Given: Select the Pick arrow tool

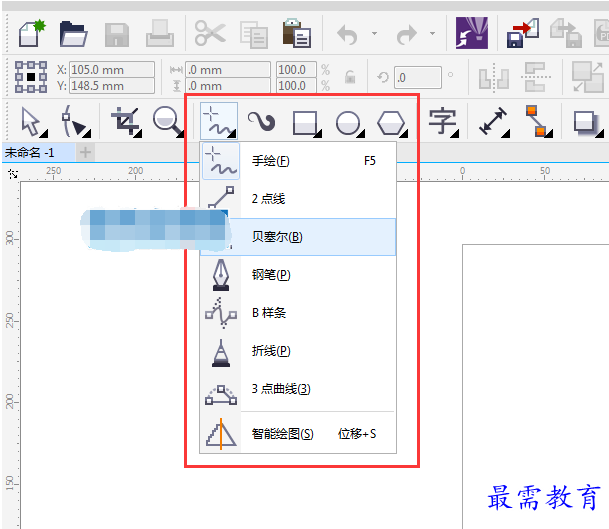Looking at the screenshot, I should [x=34, y=122].
